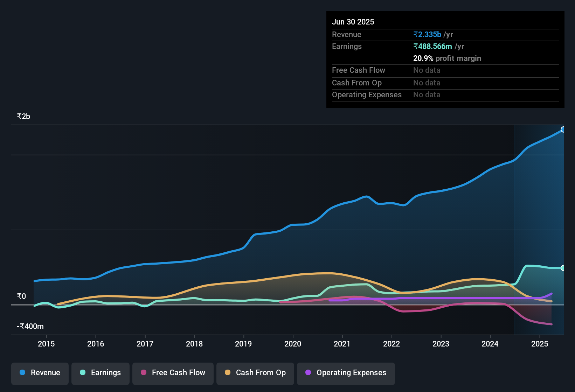Click the rupee symbol next to 2.335b
This screenshot has width=575, height=392.
point(416,34)
